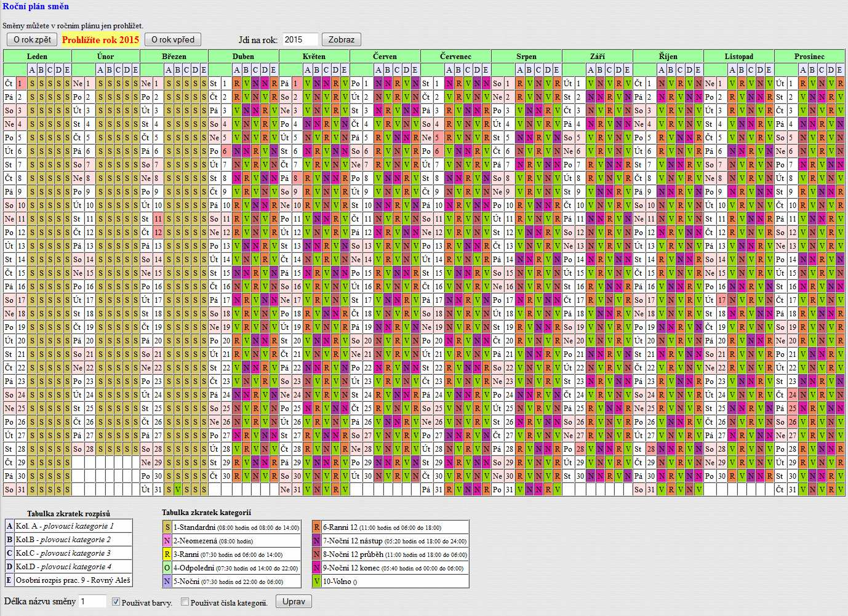Click the green 'V' swatch for 10-Volno

316,582
